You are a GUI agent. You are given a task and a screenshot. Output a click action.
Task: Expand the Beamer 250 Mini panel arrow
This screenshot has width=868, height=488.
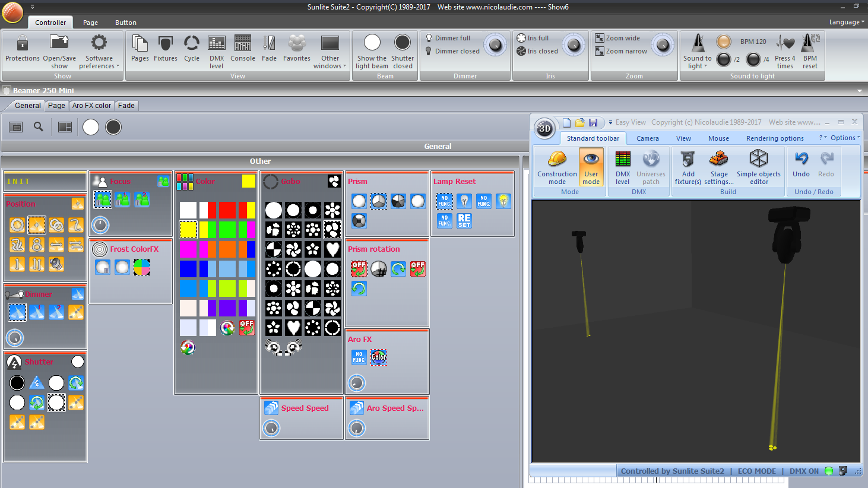pyautogui.click(x=860, y=91)
